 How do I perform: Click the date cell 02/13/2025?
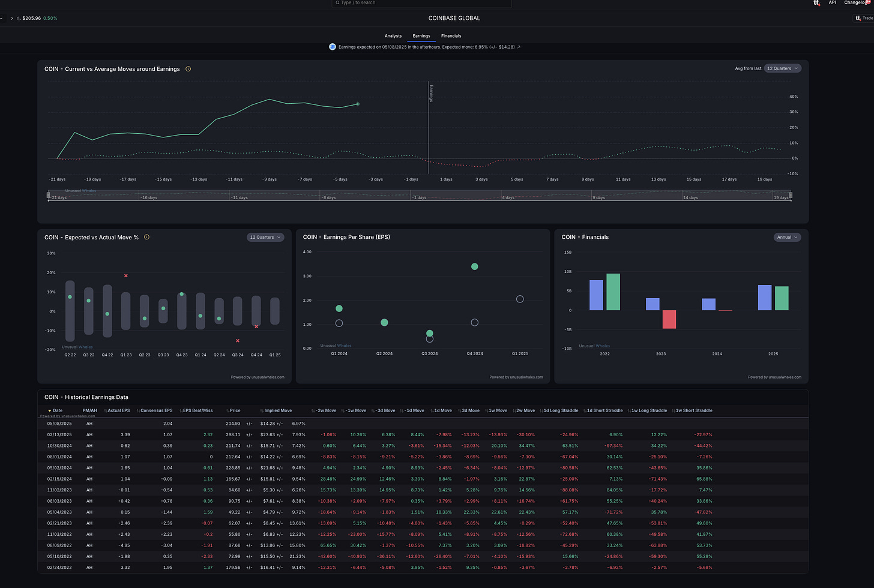point(59,434)
